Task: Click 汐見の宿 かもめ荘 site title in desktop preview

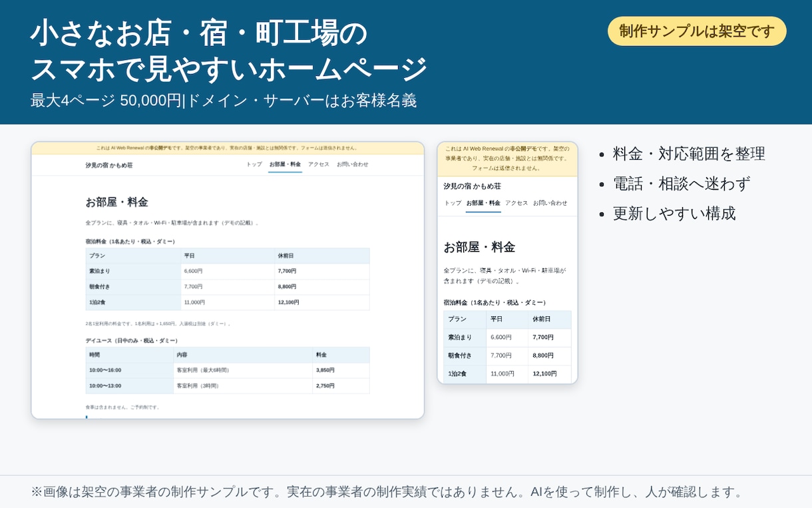Action: tap(109, 165)
